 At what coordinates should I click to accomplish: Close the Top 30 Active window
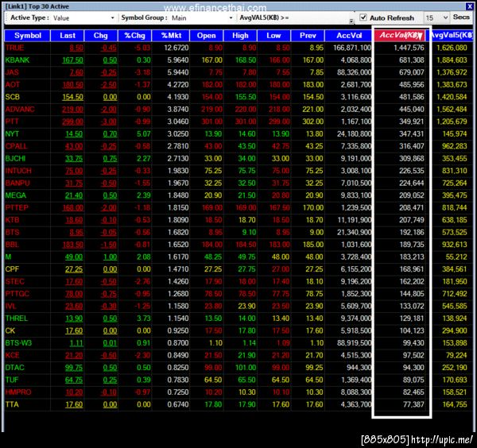point(469,6)
